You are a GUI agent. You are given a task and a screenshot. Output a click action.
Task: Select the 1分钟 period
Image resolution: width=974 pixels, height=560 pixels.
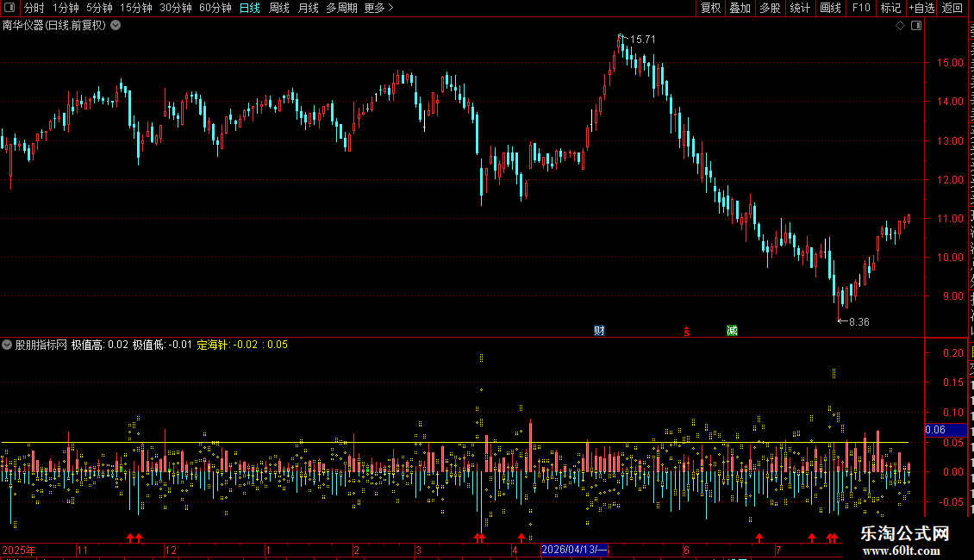(x=66, y=8)
